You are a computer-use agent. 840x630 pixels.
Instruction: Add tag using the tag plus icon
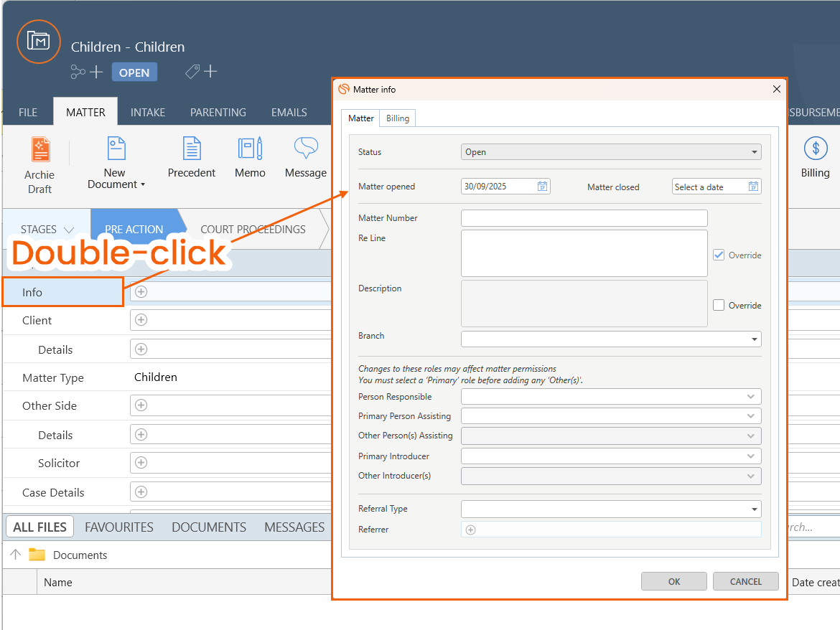[202, 72]
